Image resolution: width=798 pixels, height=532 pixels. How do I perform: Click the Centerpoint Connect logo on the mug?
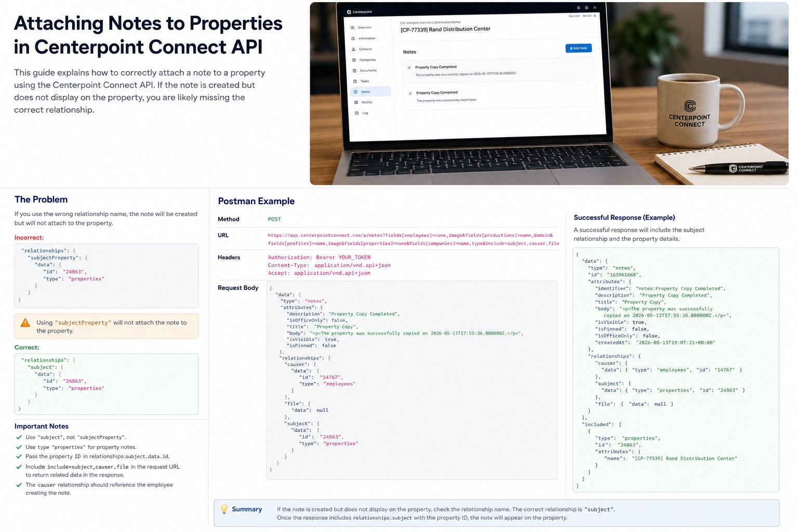[x=689, y=114]
